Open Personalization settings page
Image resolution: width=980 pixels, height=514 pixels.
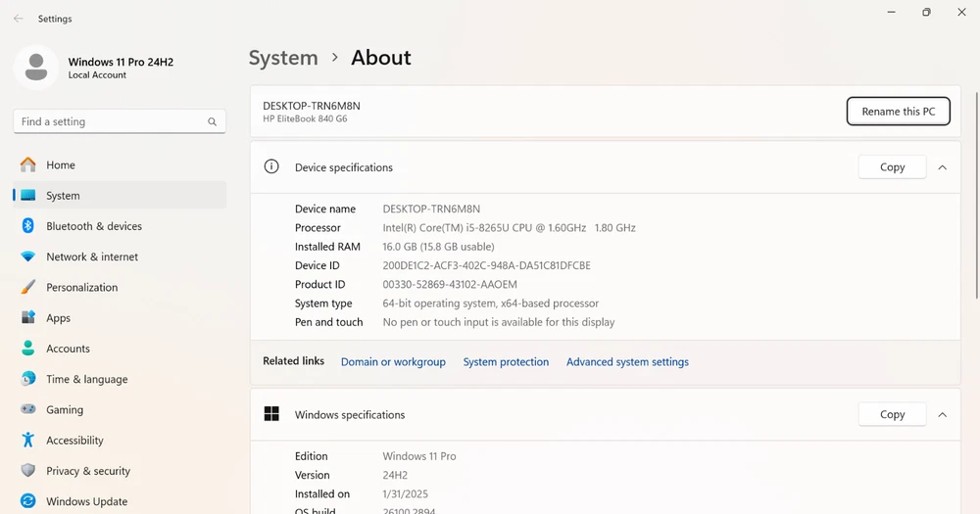pyautogui.click(x=81, y=288)
